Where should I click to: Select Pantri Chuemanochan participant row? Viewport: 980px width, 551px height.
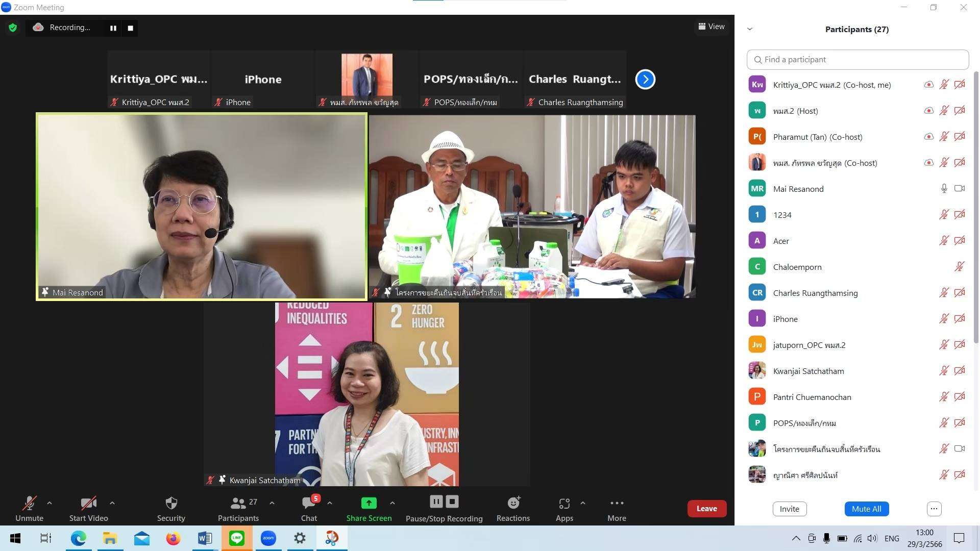(857, 397)
